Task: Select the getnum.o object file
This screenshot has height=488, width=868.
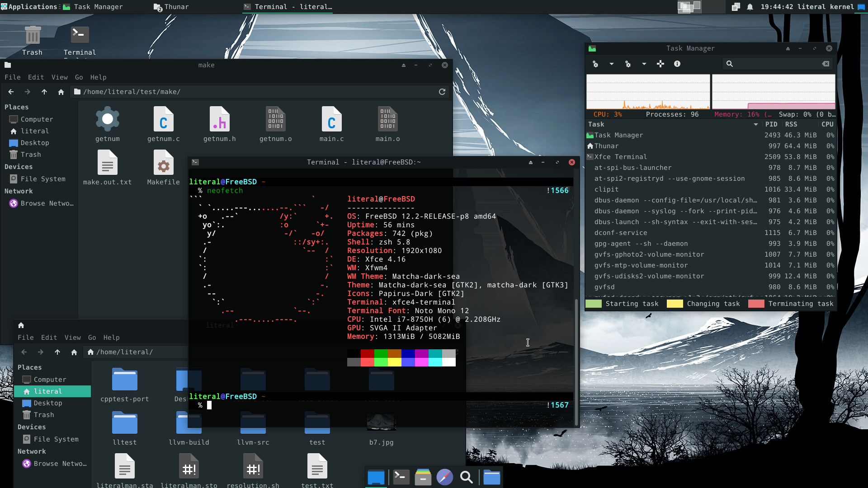Action: [x=276, y=124]
